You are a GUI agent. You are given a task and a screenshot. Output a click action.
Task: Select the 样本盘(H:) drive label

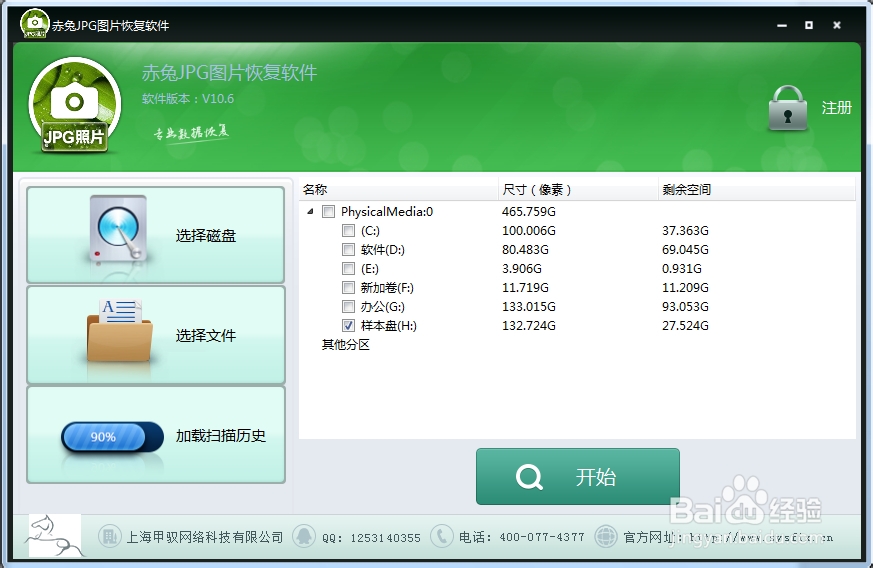click(389, 326)
